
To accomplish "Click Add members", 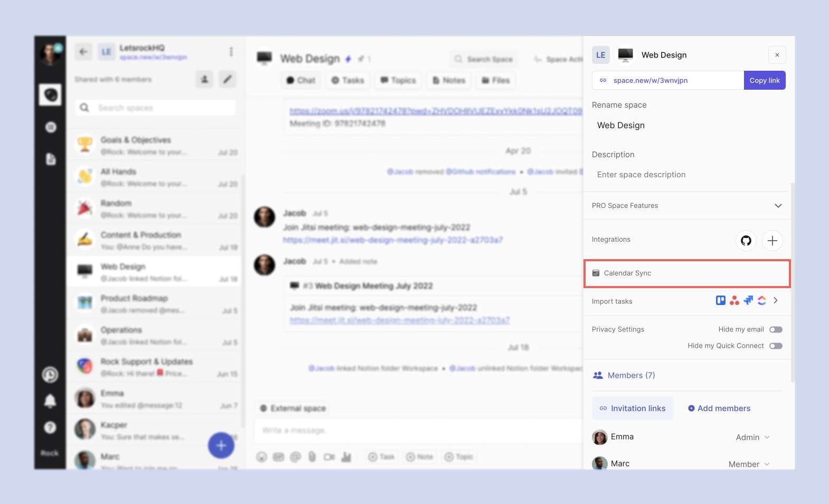I will click(x=719, y=408).
